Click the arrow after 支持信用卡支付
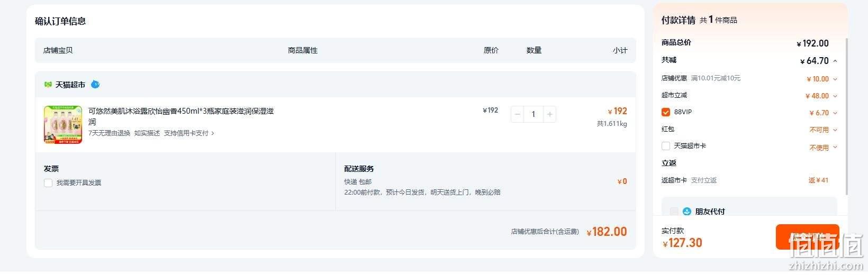Screen dimensions: 868x275 click(213, 133)
